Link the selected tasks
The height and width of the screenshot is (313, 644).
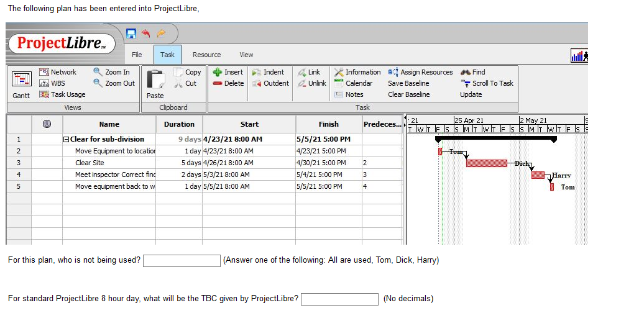(x=309, y=72)
